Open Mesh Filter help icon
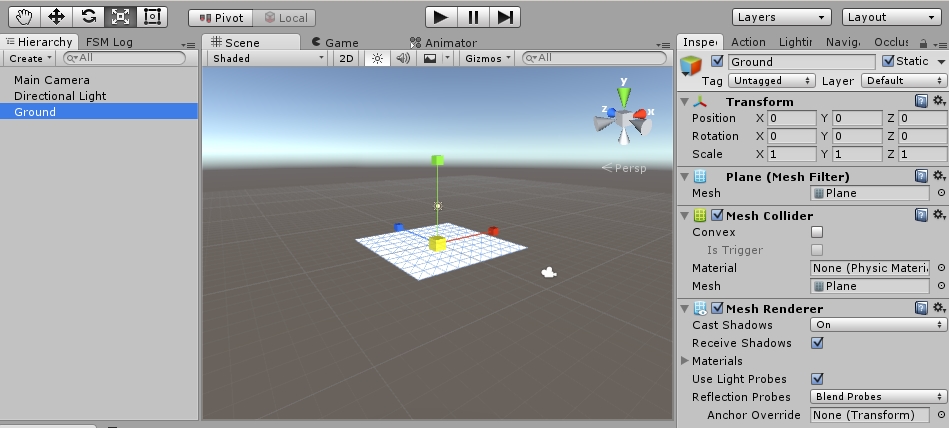The height and width of the screenshot is (428, 949). (921, 176)
